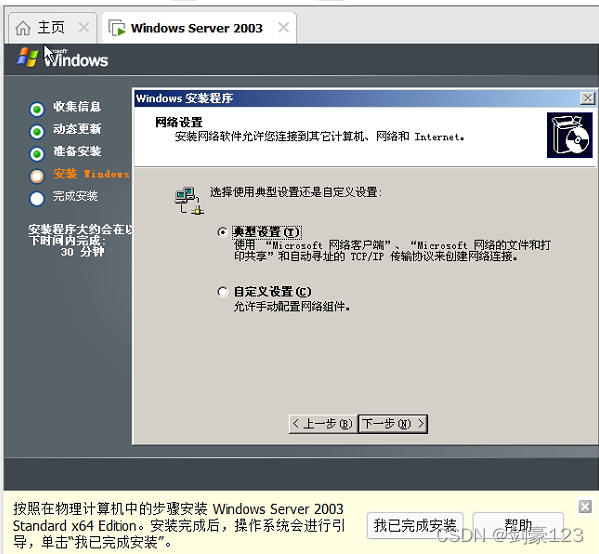599x554 pixels.
Task: Select the 自定义设置(C) radio button
Action: [x=222, y=292]
